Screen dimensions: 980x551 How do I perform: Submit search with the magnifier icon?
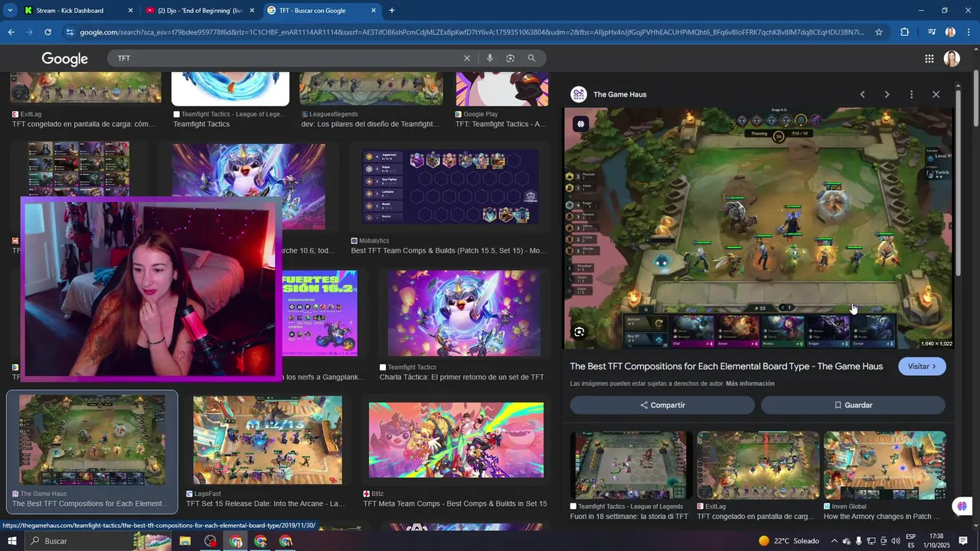[x=531, y=58]
